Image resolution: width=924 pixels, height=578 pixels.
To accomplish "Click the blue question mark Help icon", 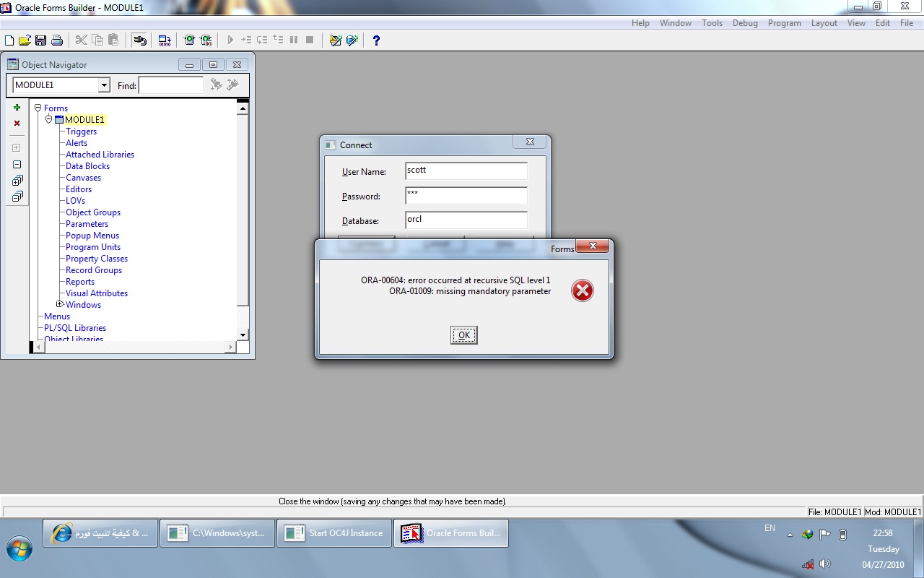I will [x=376, y=40].
